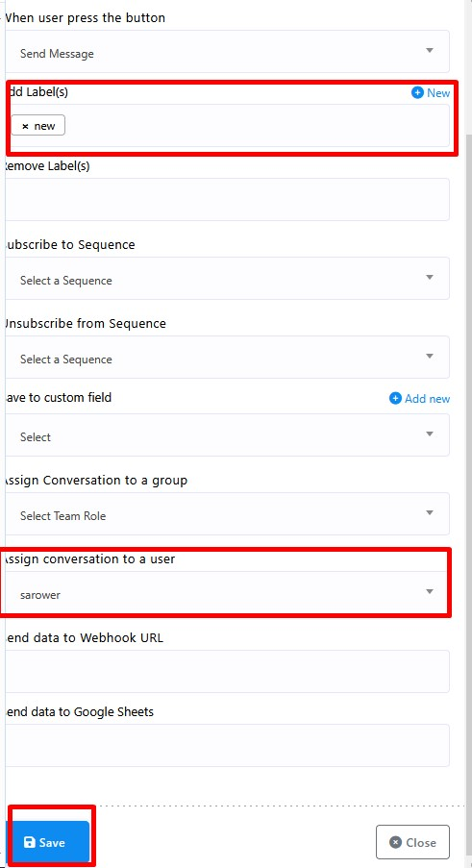472x868 pixels.
Task: Click the plus icon beside Add new
Action: pyautogui.click(x=395, y=399)
